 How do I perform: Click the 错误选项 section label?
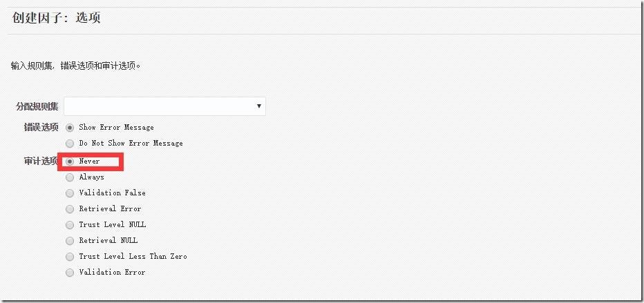pyautogui.click(x=41, y=128)
